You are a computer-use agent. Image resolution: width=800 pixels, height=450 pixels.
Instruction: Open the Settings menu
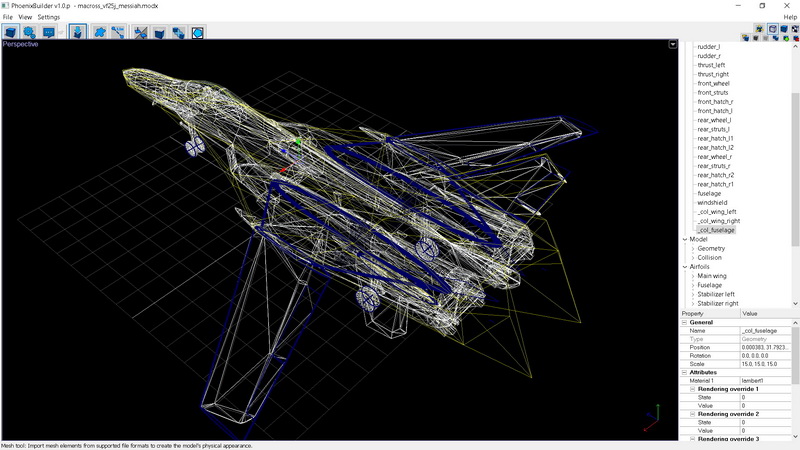(48, 17)
